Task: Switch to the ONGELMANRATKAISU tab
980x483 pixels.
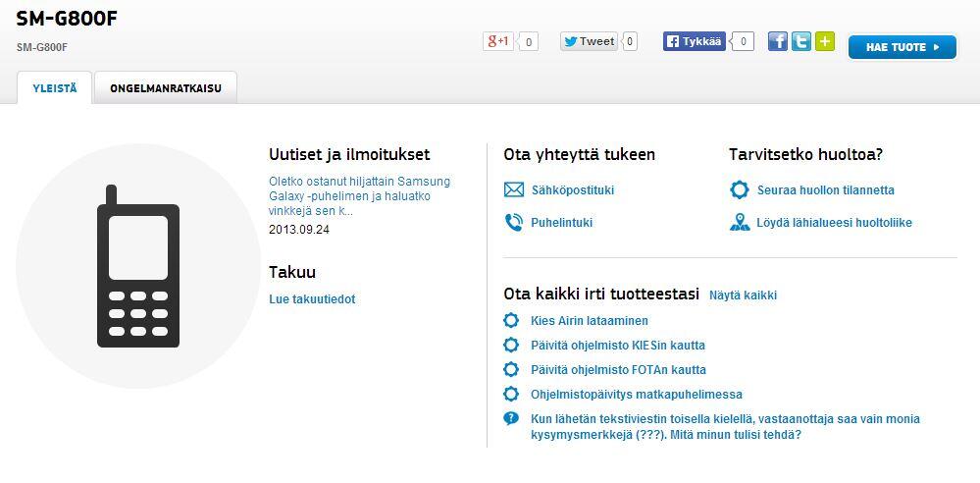Action: [x=166, y=88]
